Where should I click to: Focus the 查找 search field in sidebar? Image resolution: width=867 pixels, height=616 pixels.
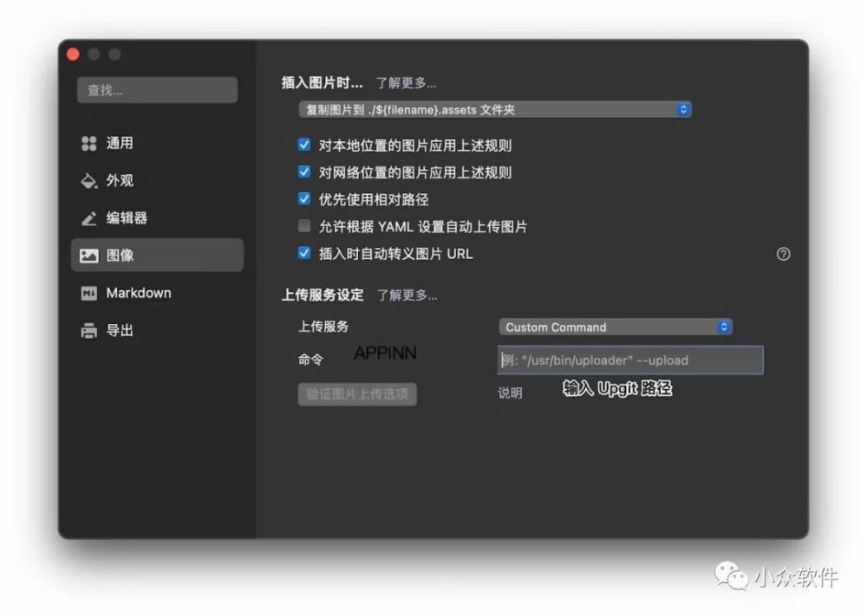[x=158, y=90]
